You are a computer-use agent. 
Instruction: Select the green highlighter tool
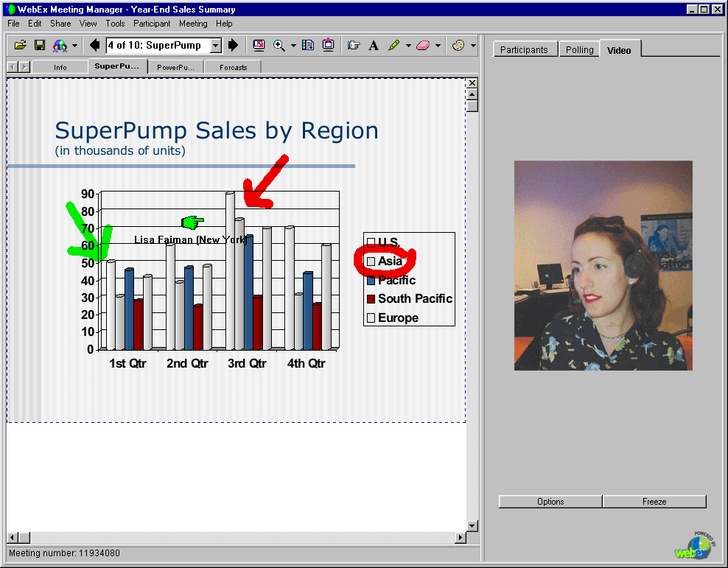point(393,45)
